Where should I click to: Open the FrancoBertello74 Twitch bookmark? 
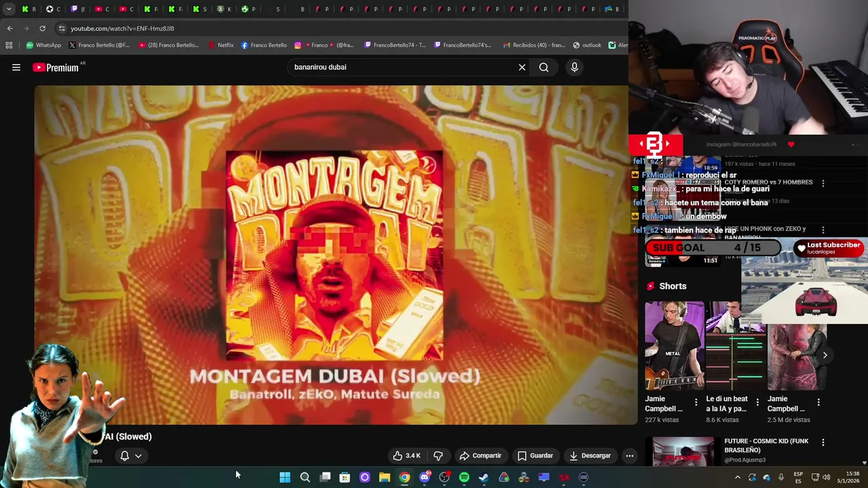395,45
